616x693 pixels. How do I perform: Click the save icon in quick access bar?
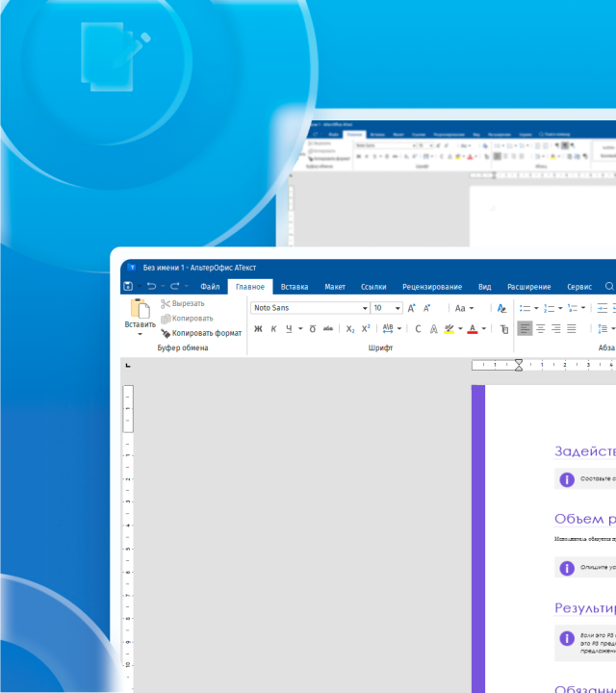pos(128,287)
